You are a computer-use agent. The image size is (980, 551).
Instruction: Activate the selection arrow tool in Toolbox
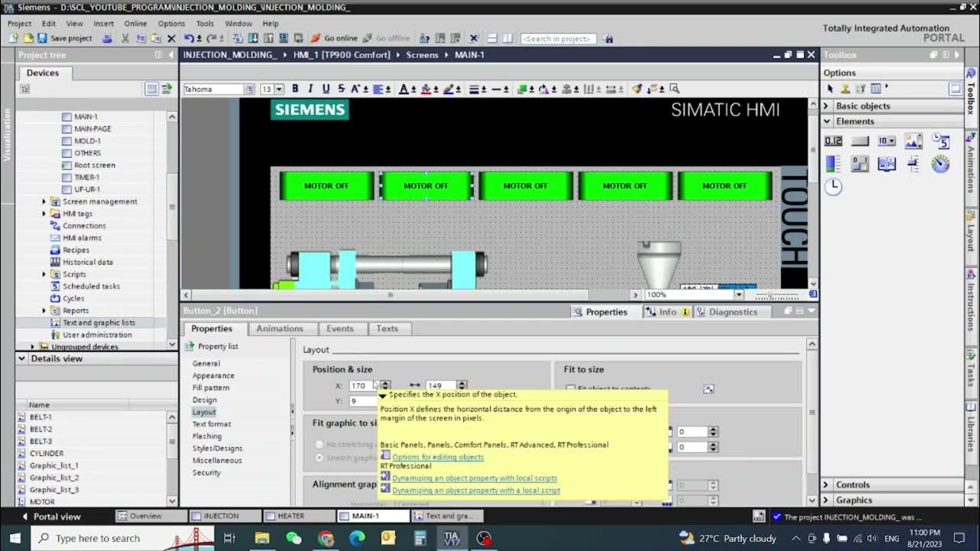[x=830, y=89]
